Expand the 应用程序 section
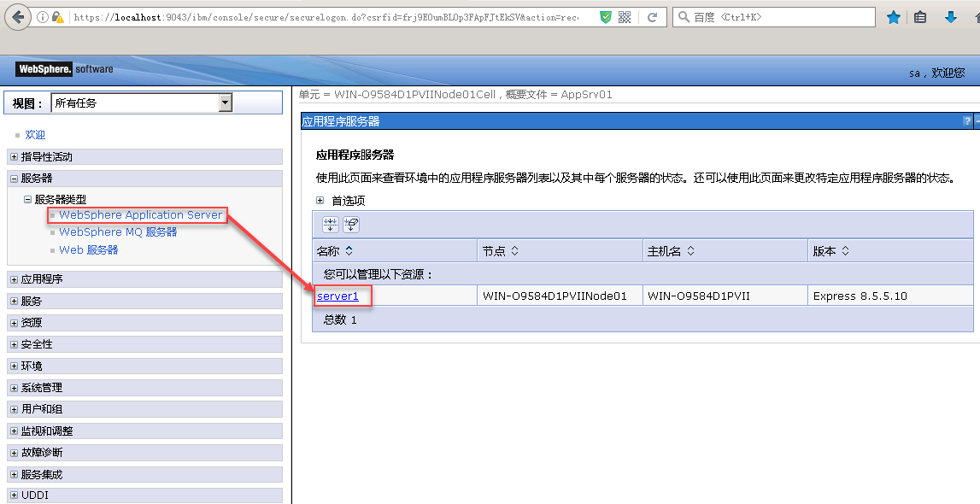Viewport: 980px width, 504px height. (x=14, y=279)
